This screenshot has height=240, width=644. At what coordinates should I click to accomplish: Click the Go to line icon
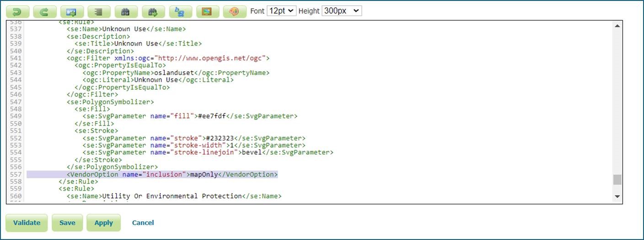click(x=72, y=11)
